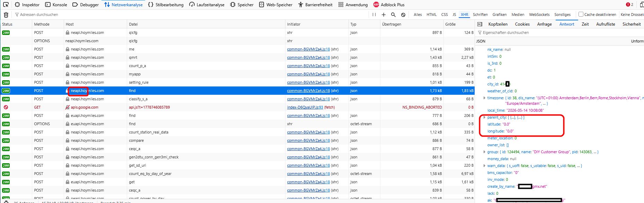Open common-BGVMrZa4.js:18 link in qmrt row
644x203 pixels.
(x=308, y=57)
